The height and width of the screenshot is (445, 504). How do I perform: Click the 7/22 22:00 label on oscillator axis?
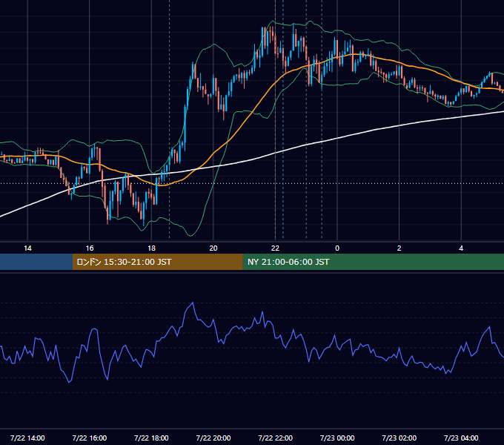coord(275,438)
